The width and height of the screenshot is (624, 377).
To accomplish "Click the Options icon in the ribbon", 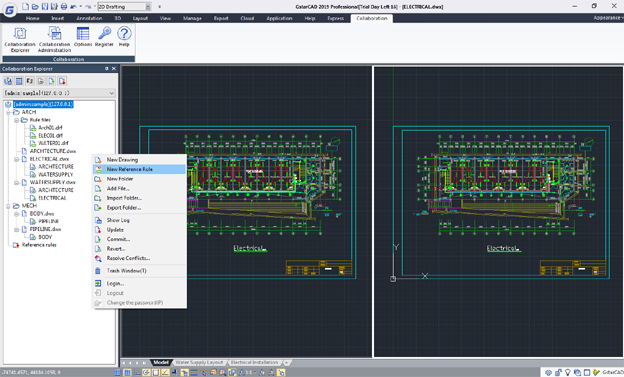I will [83, 37].
